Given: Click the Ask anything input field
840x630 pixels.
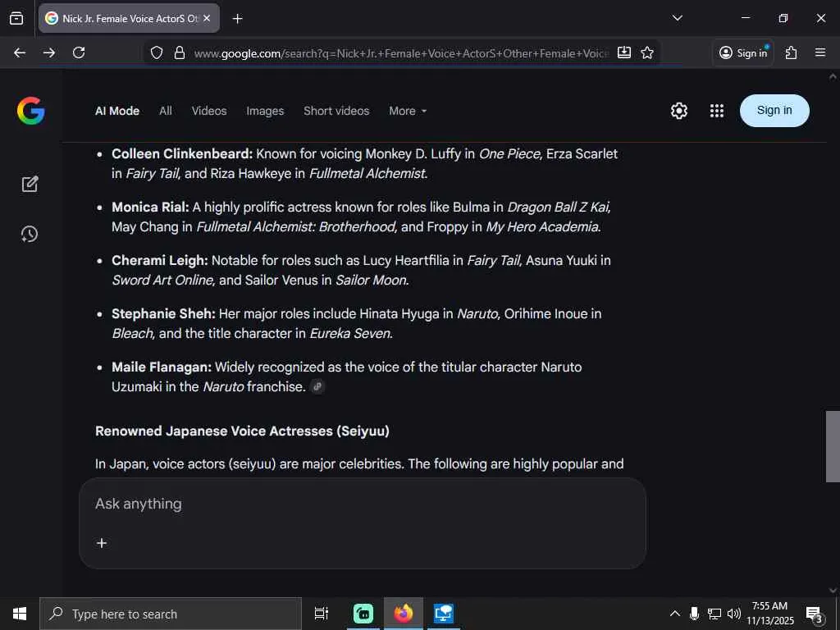Looking at the screenshot, I should click(362, 504).
